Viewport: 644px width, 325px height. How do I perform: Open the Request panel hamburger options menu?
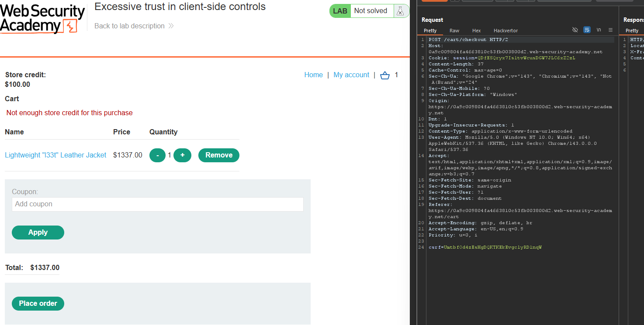[x=610, y=30]
